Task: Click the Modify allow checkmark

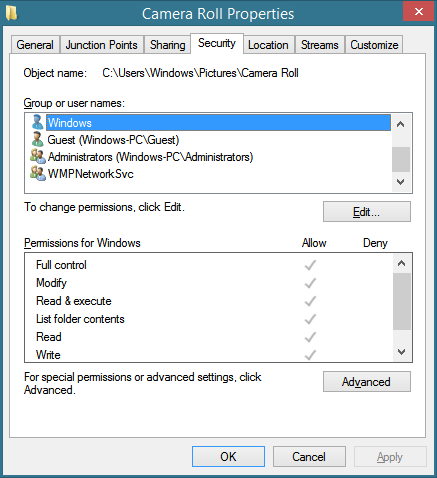Action: (x=310, y=283)
